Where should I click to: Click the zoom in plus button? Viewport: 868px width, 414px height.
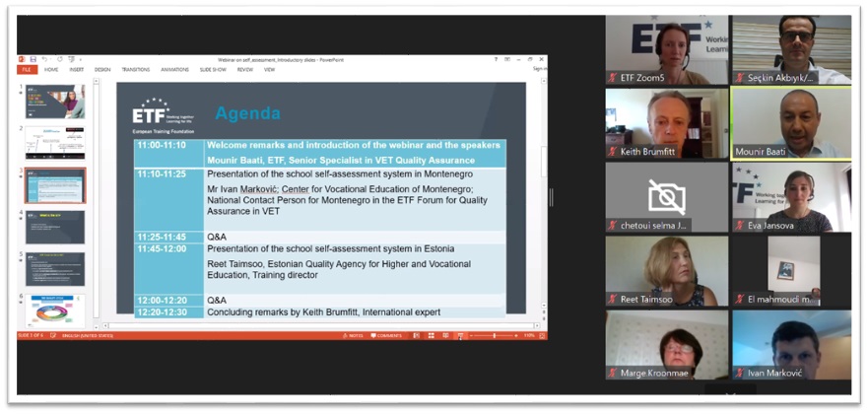click(516, 335)
